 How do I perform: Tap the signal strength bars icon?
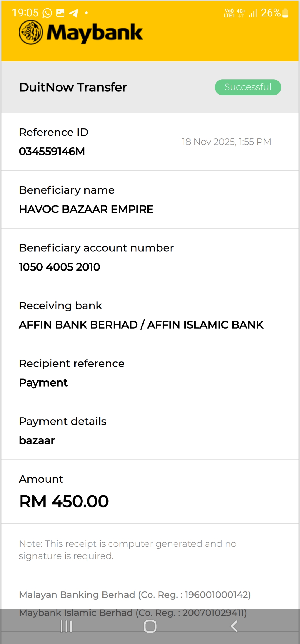[x=253, y=13]
